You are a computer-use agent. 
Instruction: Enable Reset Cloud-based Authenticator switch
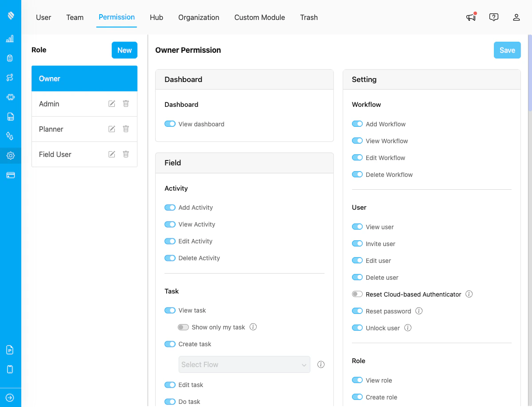pyautogui.click(x=357, y=294)
